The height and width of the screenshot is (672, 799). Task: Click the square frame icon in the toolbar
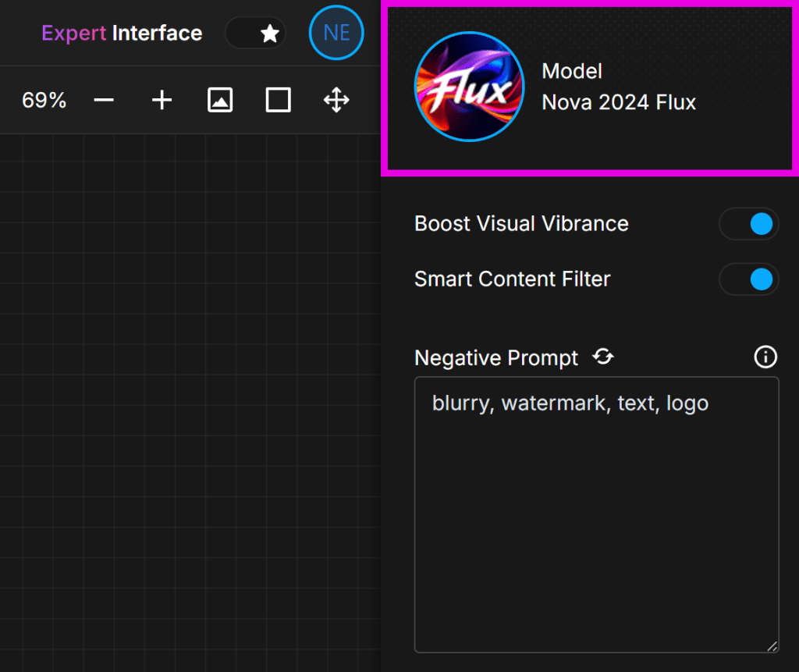point(278,101)
